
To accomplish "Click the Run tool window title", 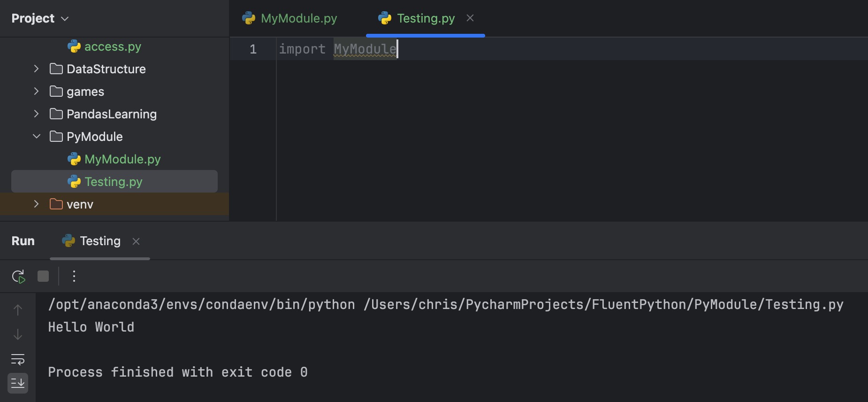I will (23, 241).
